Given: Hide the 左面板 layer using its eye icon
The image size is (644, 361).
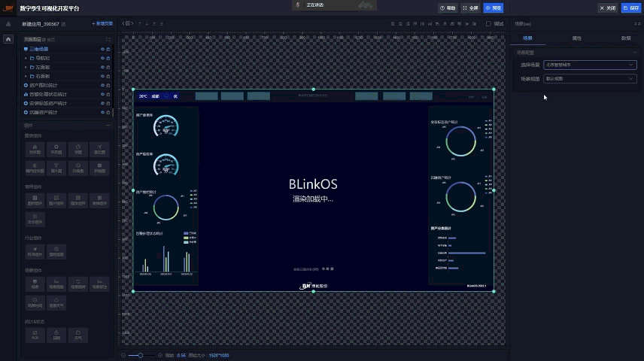Looking at the screenshot, I should [x=102, y=67].
